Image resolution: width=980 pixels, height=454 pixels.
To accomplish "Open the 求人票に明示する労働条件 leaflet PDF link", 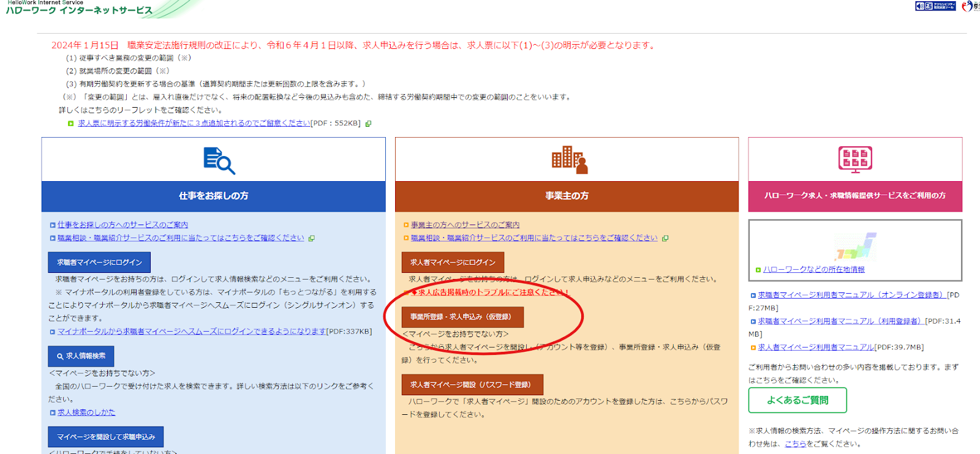I will tap(194, 123).
